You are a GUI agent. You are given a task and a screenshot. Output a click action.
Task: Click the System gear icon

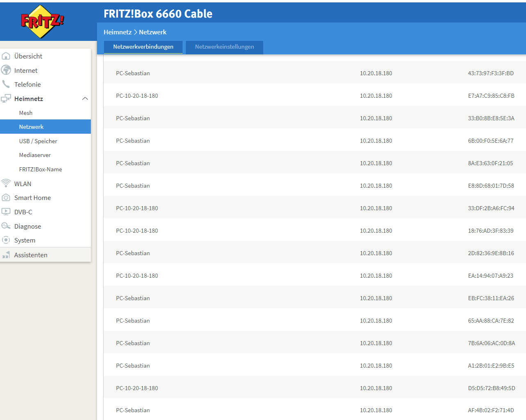[x=6, y=240]
